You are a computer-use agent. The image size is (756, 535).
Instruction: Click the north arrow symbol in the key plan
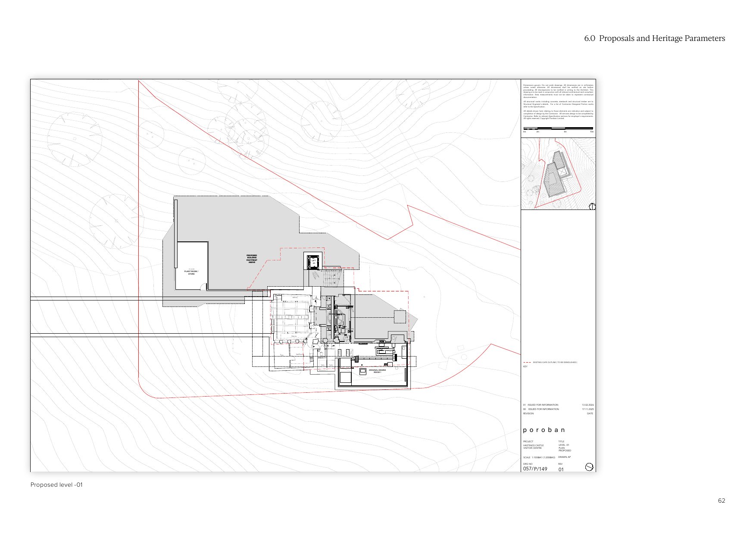pos(592,206)
